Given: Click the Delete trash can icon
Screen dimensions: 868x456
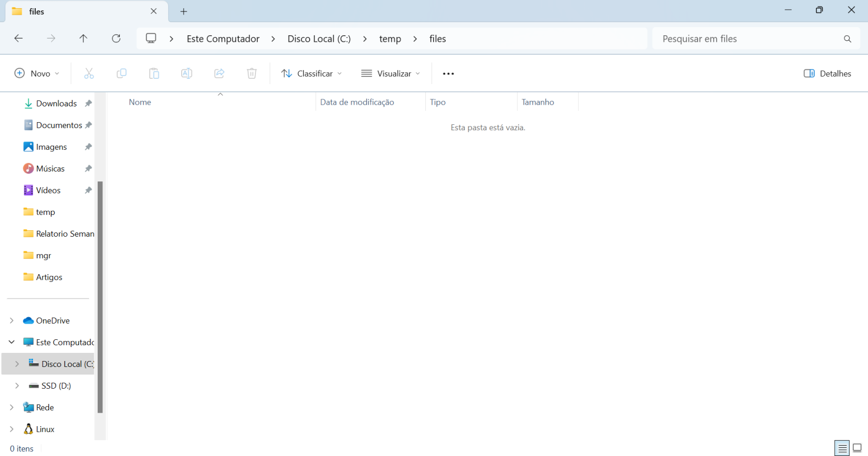Looking at the screenshot, I should click(252, 73).
